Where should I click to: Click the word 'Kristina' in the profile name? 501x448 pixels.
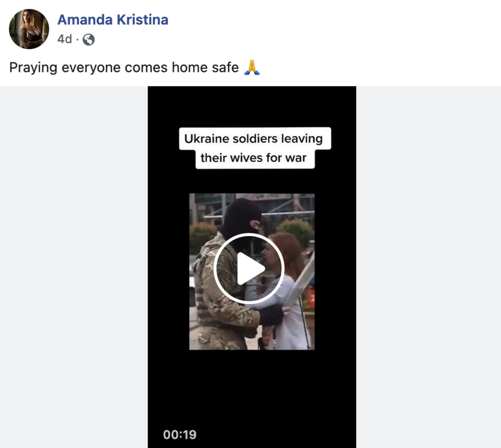coord(143,20)
